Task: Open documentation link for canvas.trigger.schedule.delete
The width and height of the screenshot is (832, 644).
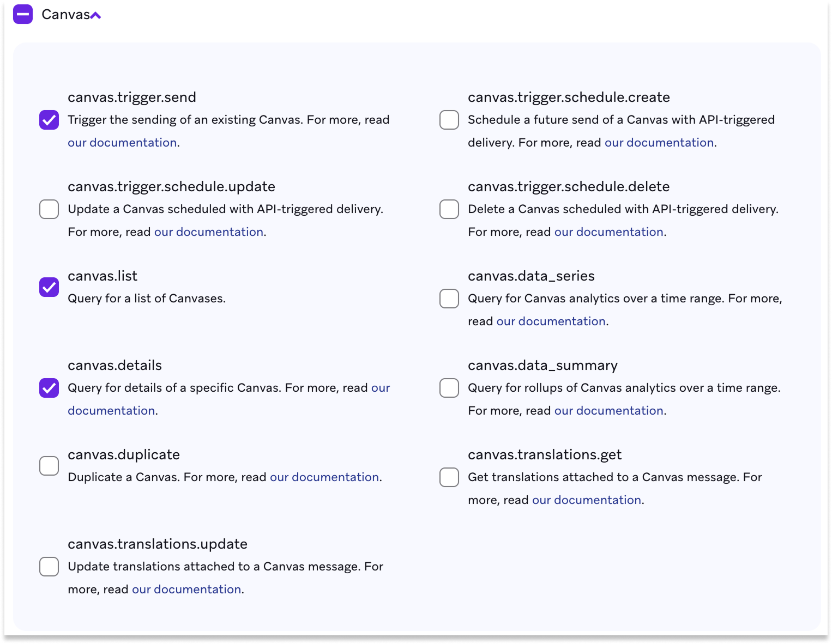Action: pos(608,232)
